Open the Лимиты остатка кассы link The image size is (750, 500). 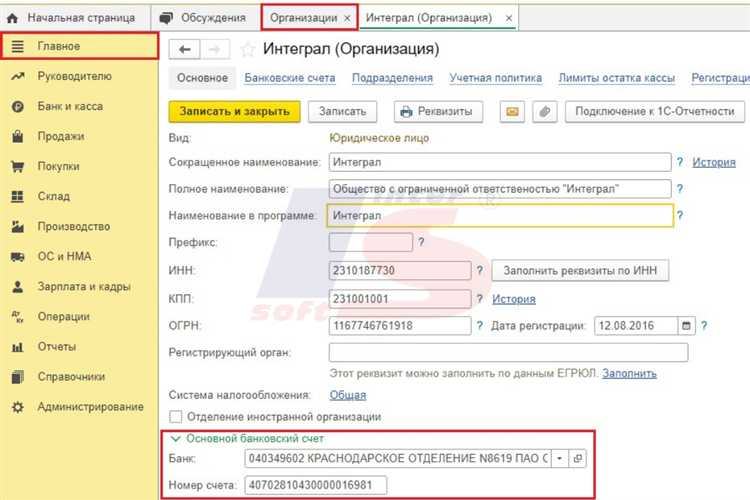coord(617,78)
